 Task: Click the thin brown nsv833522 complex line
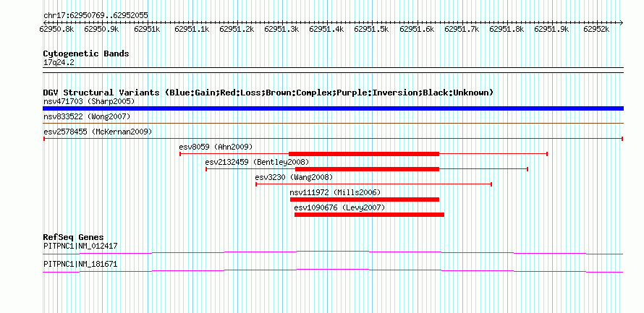(x=333, y=123)
